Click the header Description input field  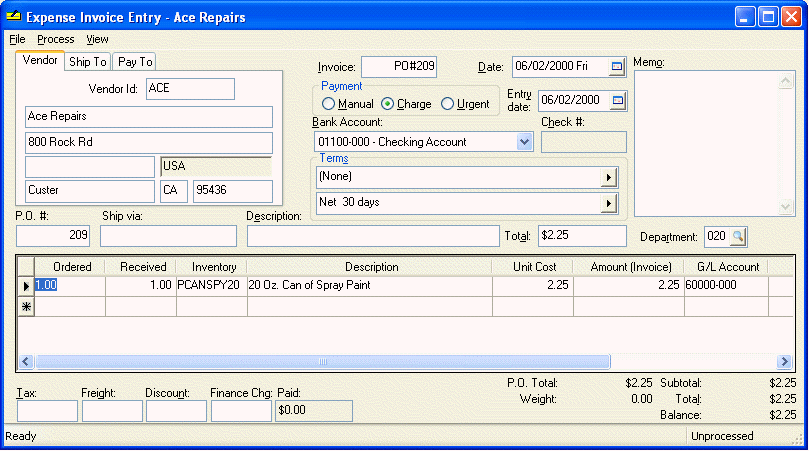click(x=373, y=236)
